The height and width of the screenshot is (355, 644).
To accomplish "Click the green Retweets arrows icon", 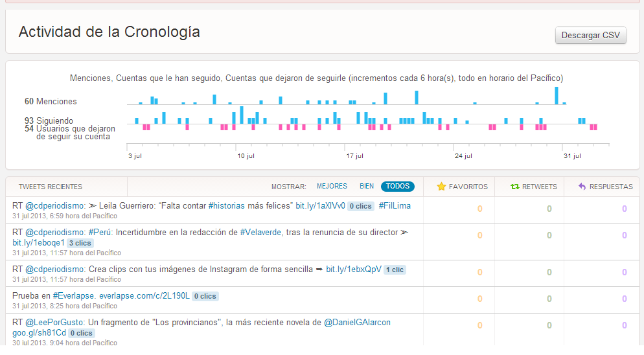I will pos(514,187).
